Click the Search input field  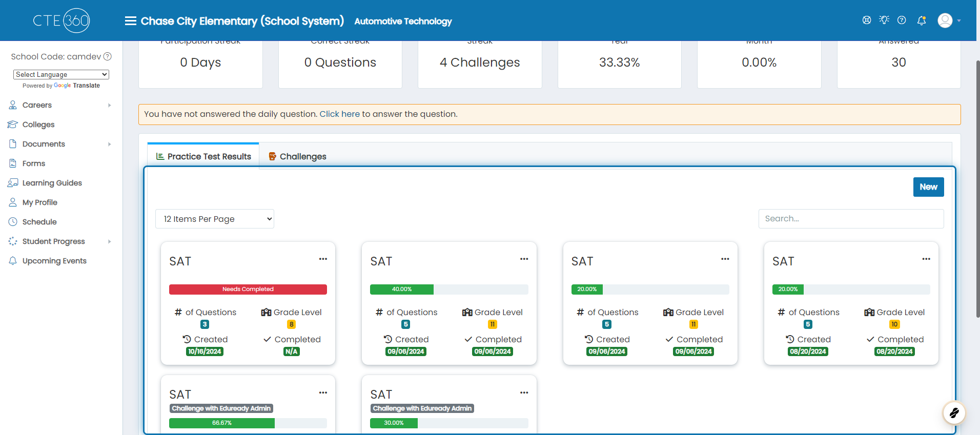pyautogui.click(x=851, y=219)
